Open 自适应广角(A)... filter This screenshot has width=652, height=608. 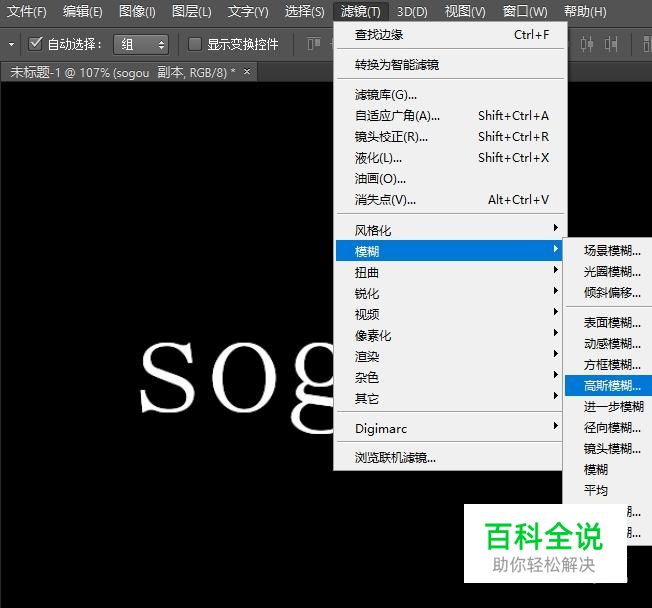coord(449,116)
